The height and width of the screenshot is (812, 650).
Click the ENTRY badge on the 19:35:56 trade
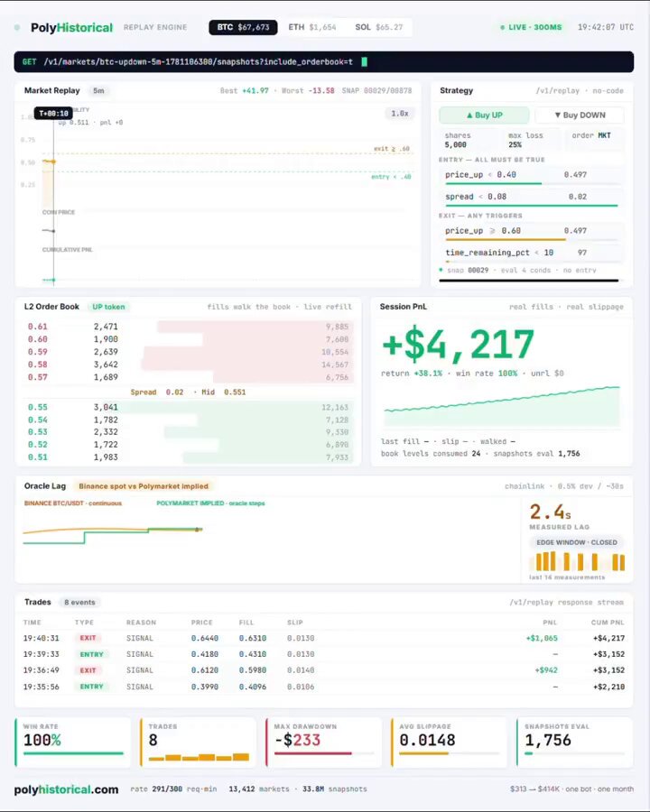click(92, 687)
